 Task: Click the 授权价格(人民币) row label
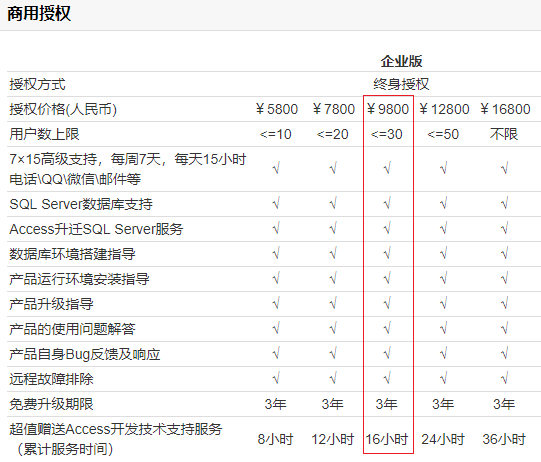63,109
